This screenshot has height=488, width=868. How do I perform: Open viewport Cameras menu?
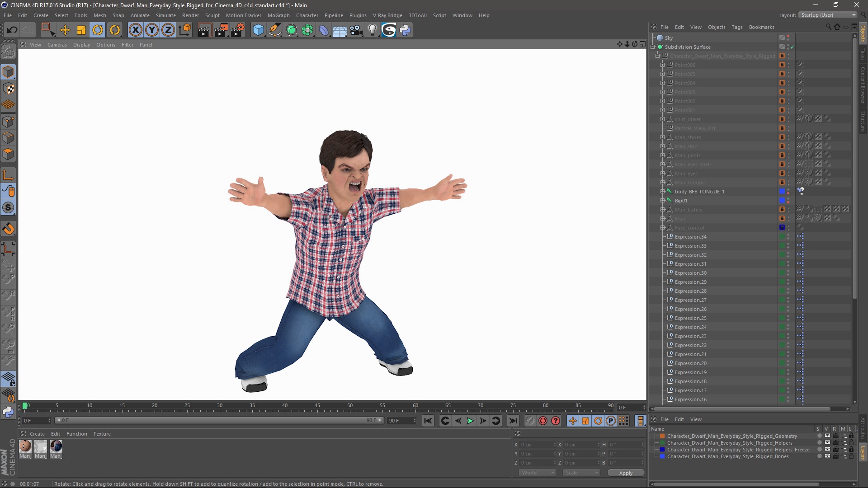pyautogui.click(x=57, y=45)
